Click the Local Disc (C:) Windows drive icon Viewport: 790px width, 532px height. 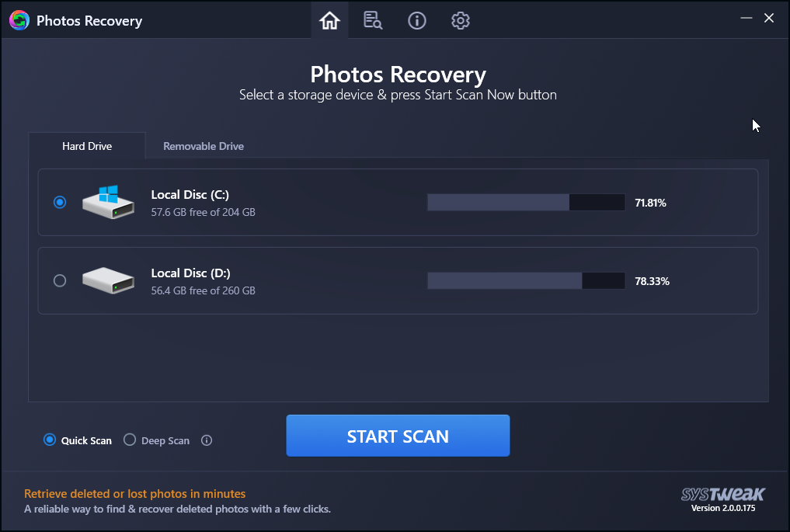(x=108, y=201)
